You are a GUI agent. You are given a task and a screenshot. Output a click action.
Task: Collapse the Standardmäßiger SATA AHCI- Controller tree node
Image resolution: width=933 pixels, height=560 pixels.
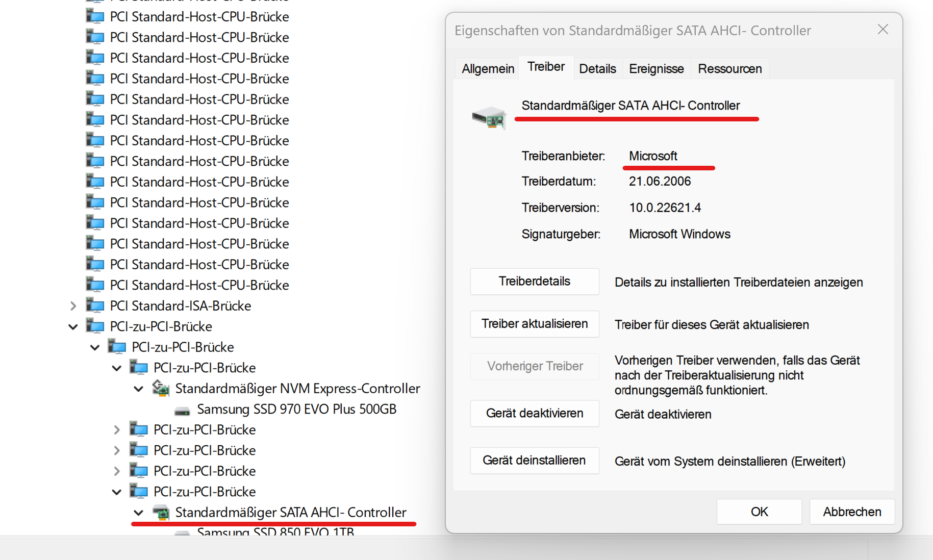(138, 513)
